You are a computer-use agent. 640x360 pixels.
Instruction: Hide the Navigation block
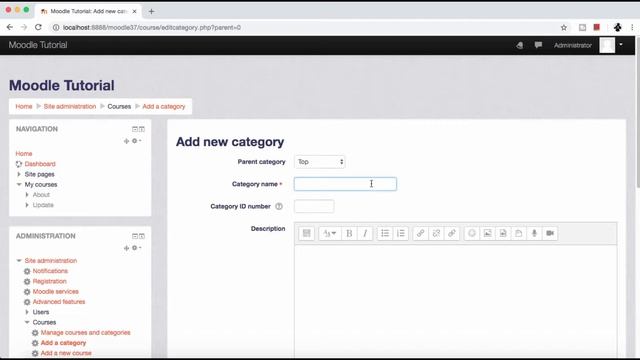click(x=135, y=129)
